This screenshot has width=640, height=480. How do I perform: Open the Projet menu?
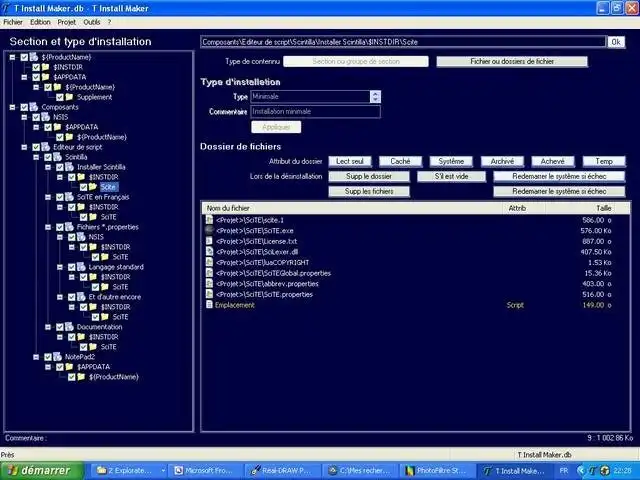point(67,22)
